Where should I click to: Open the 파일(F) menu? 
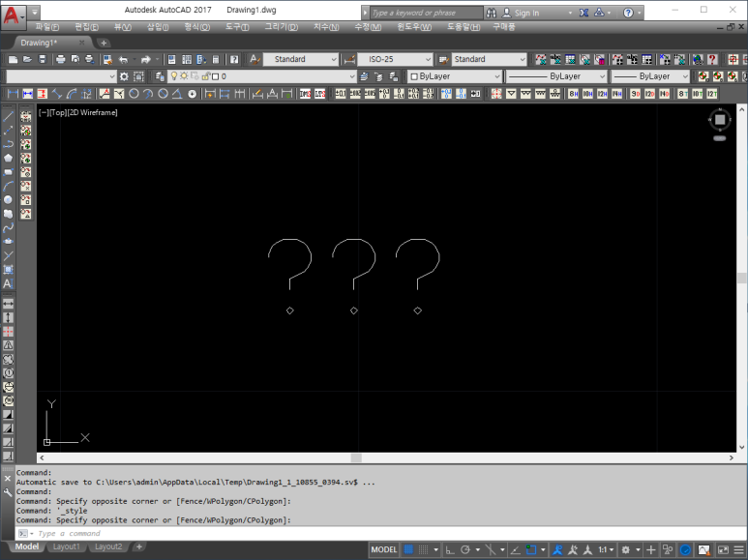point(46,27)
